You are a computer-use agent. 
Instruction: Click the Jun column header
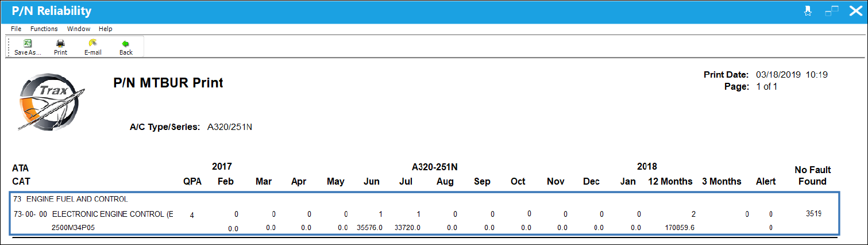pos(372,181)
